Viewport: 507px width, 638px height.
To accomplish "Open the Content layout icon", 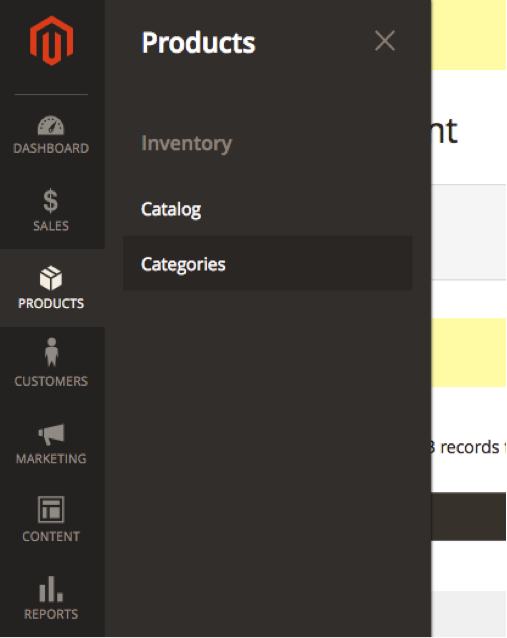I will (x=51, y=509).
